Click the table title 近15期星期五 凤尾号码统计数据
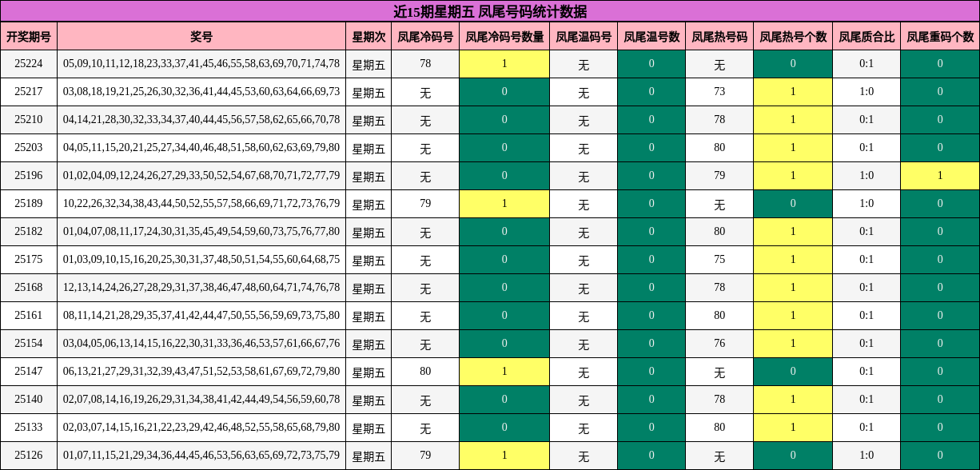The height and width of the screenshot is (470, 980). [490, 11]
